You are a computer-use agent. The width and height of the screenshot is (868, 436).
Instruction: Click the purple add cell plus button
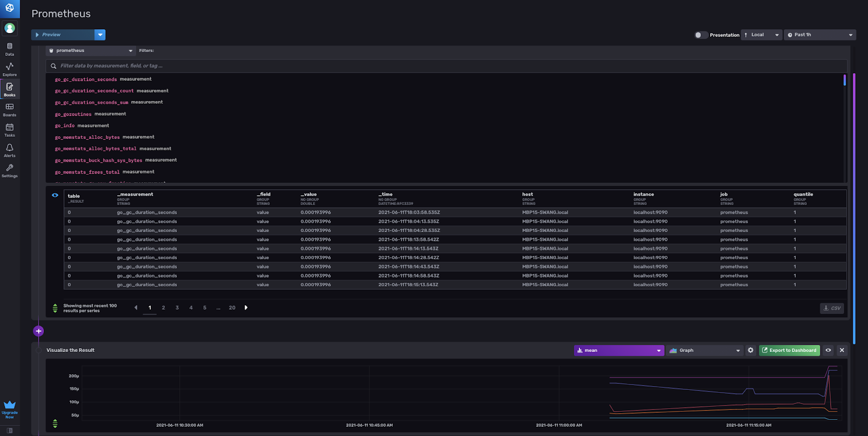tap(39, 331)
